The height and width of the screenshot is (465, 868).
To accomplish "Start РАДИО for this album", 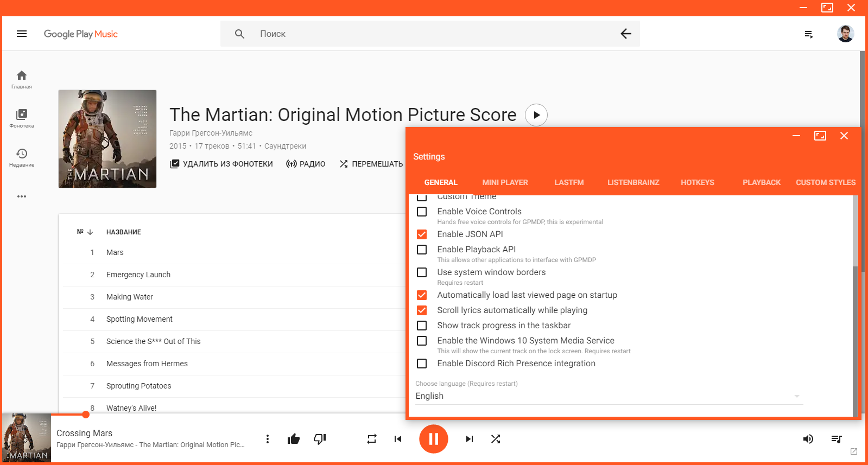I will 306,164.
